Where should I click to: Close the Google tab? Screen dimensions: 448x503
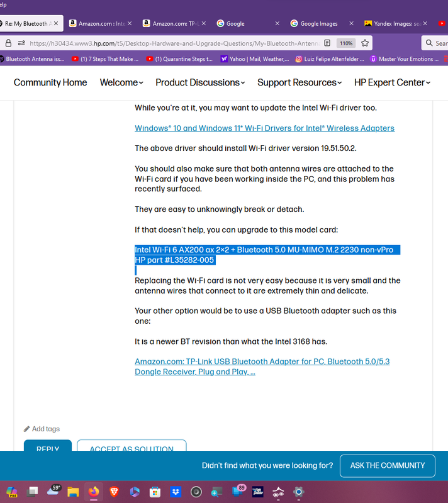277,23
